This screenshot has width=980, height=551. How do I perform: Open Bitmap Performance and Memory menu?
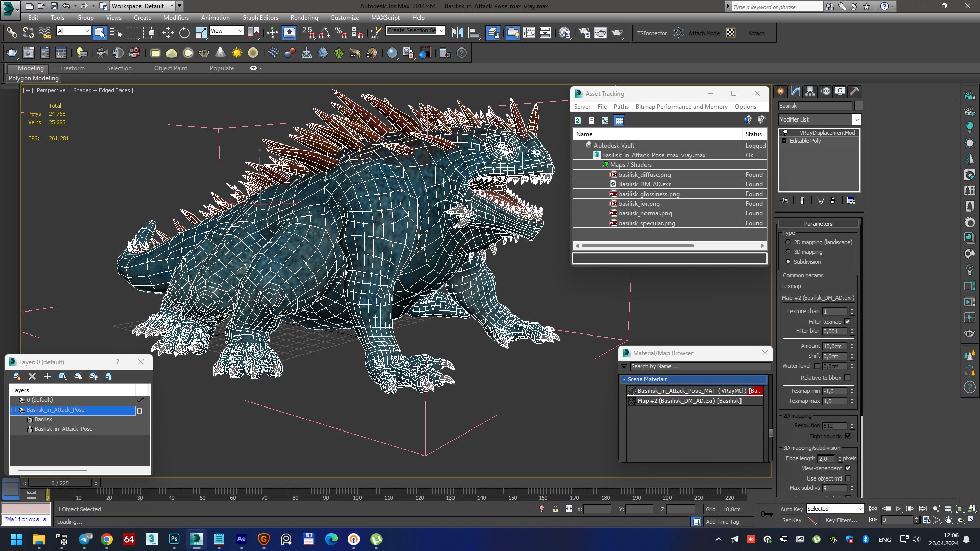681,107
